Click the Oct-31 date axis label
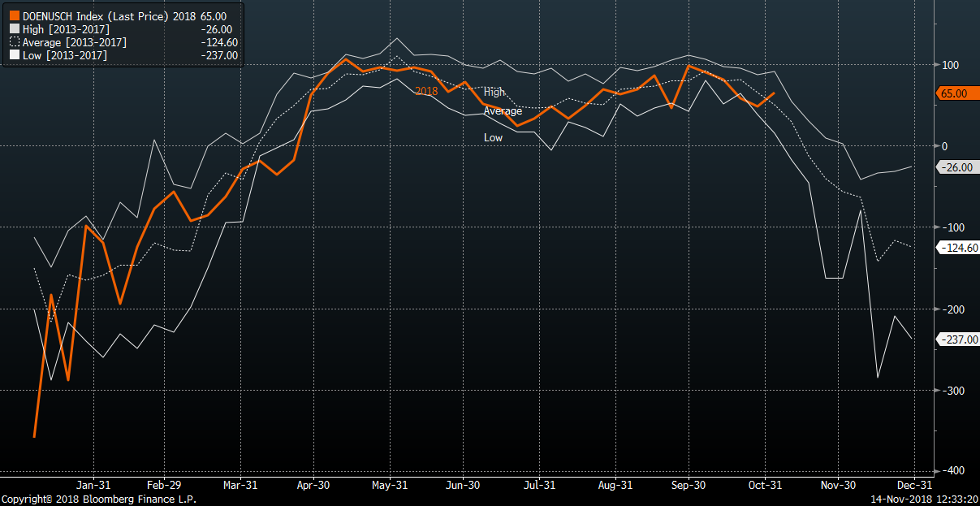The width and height of the screenshot is (980, 506). [764, 485]
